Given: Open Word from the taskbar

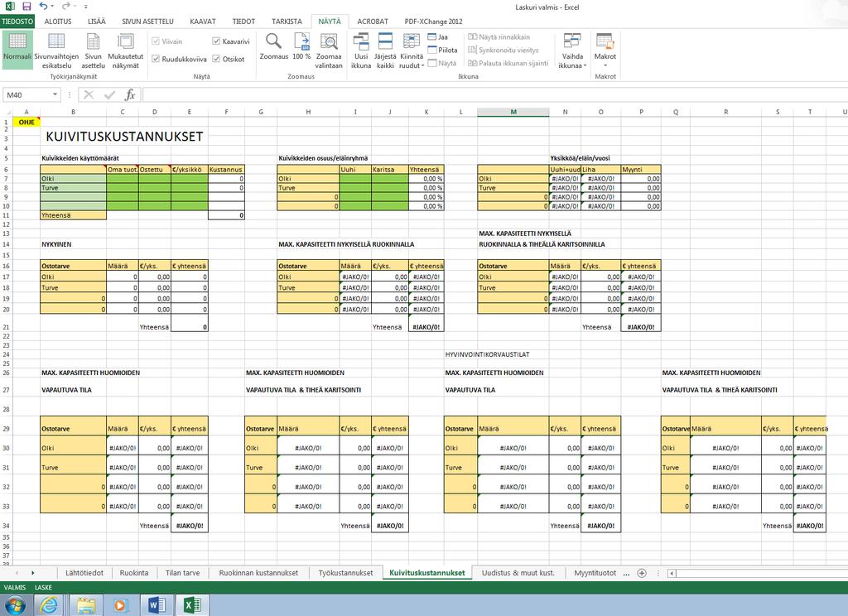Looking at the screenshot, I should (157, 604).
